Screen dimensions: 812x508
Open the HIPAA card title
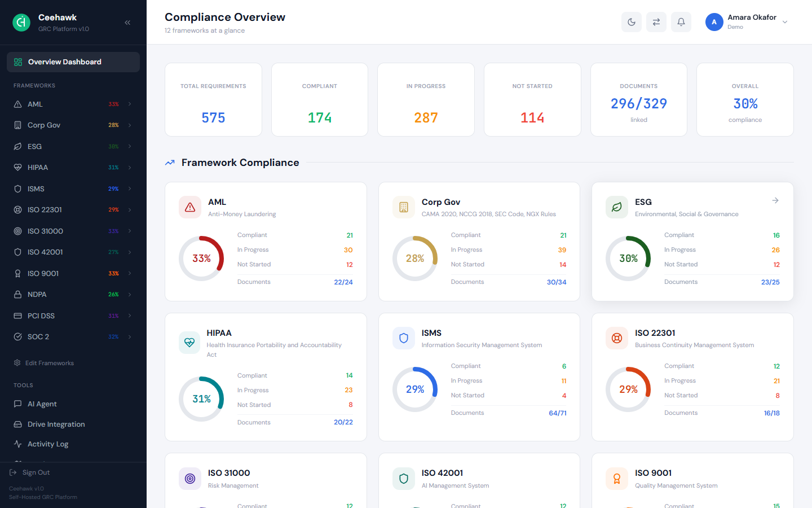219,333
